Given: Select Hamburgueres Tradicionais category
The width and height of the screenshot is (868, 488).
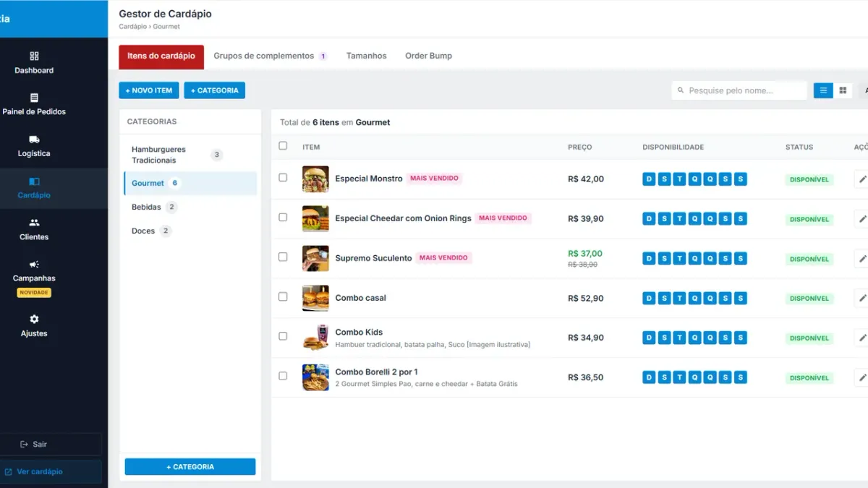Looking at the screenshot, I should (190, 155).
